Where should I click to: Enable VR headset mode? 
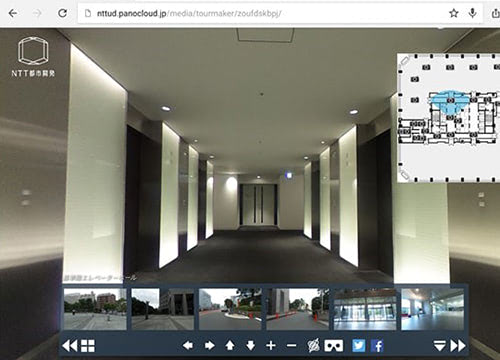[x=334, y=346]
